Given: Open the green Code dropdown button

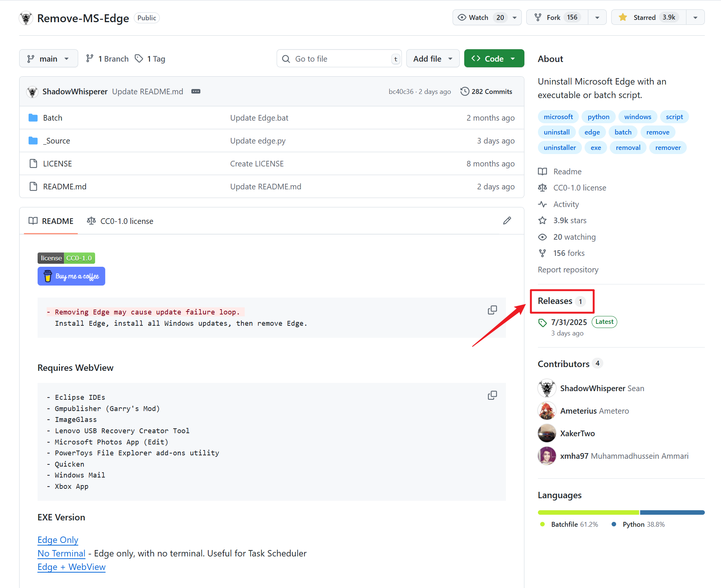Looking at the screenshot, I should [494, 59].
